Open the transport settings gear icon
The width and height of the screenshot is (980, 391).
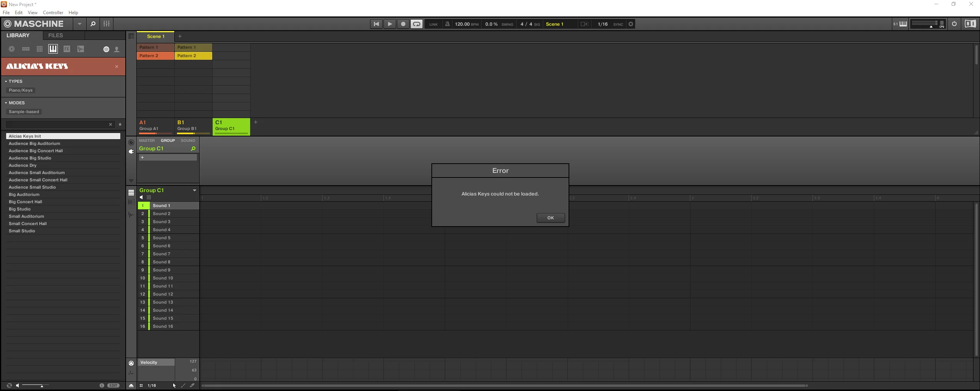[631, 24]
